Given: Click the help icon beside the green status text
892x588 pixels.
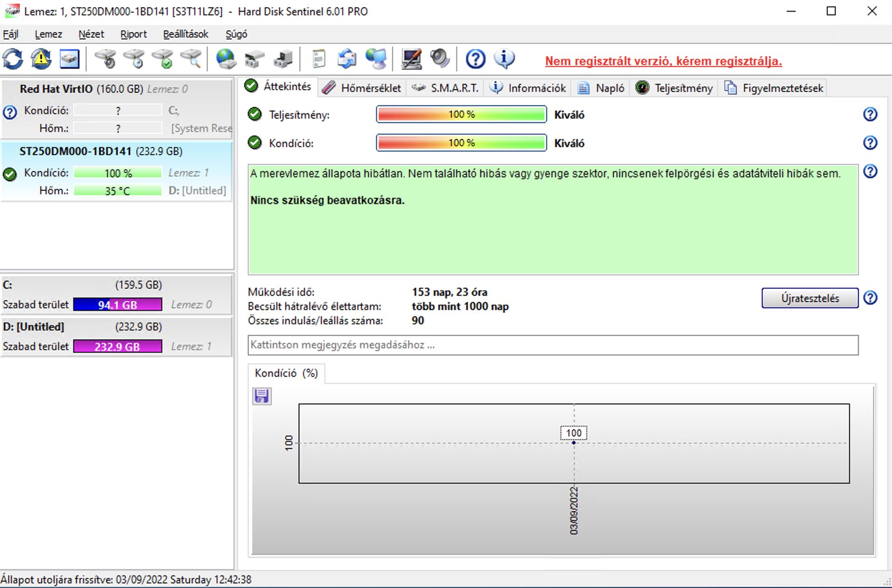Looking at the screenshot, I should (870, 172).
